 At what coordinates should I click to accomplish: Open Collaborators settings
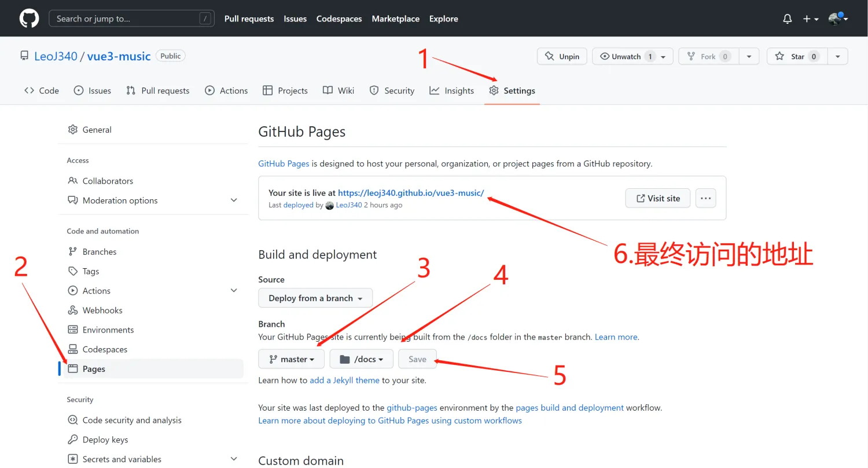[108, 181]
